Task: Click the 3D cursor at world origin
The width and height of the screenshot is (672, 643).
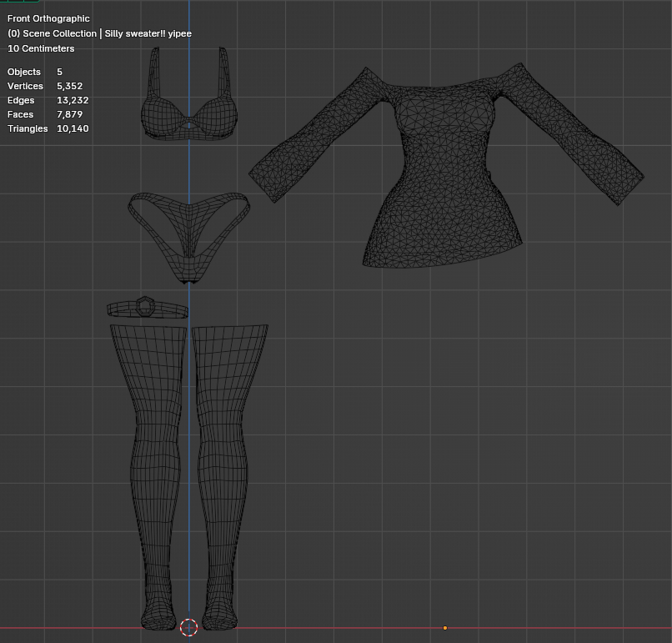Action: pyautogui.click(x=188, y=627)
